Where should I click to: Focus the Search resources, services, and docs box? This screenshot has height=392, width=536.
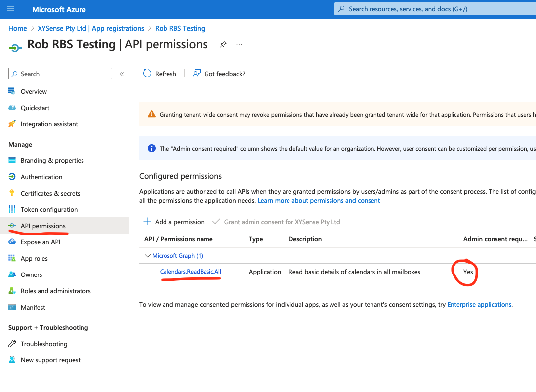pos(435,9)
